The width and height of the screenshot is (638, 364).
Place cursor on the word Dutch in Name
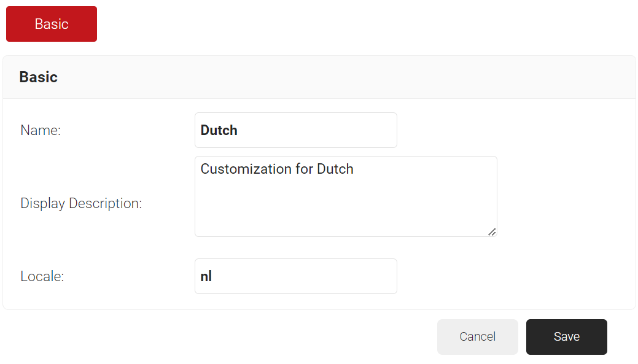[219, 130]
